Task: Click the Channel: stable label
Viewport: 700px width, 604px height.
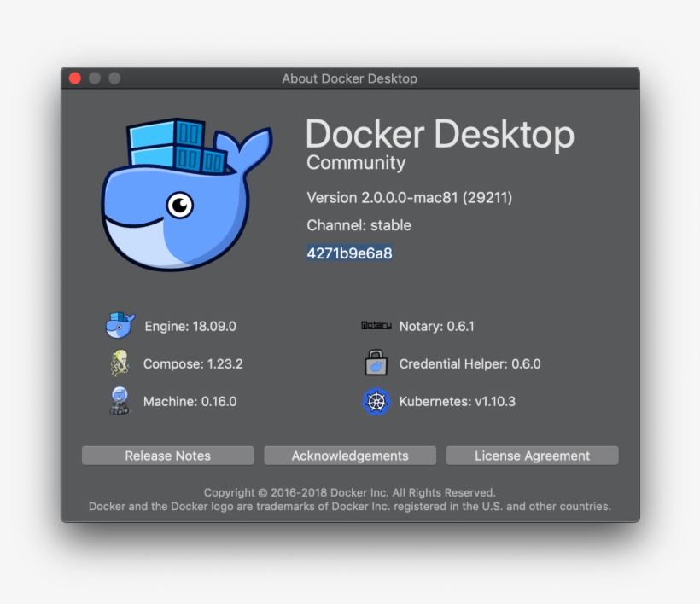Action: (x=359, y=225)
